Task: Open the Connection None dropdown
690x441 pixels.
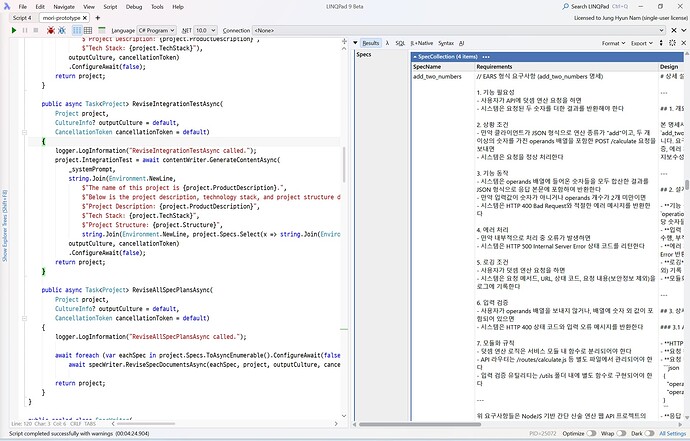Action: point(459,30)
